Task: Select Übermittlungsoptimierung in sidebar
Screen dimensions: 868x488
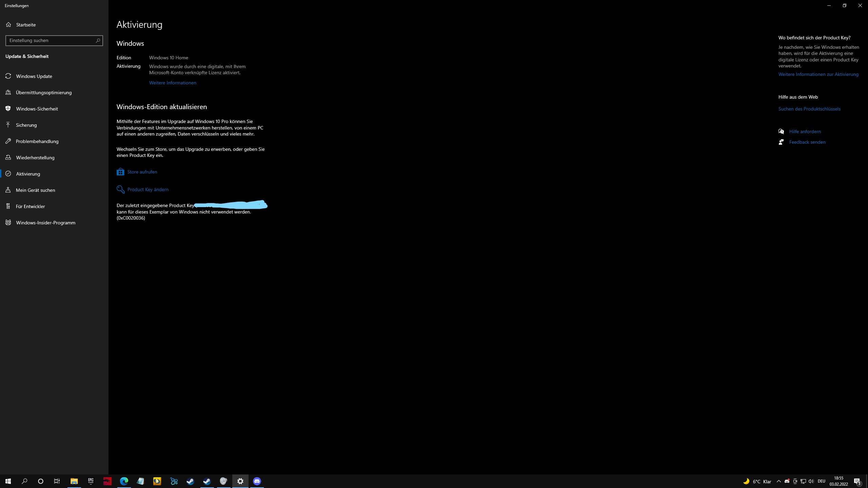Action: (x=43, y=93)
